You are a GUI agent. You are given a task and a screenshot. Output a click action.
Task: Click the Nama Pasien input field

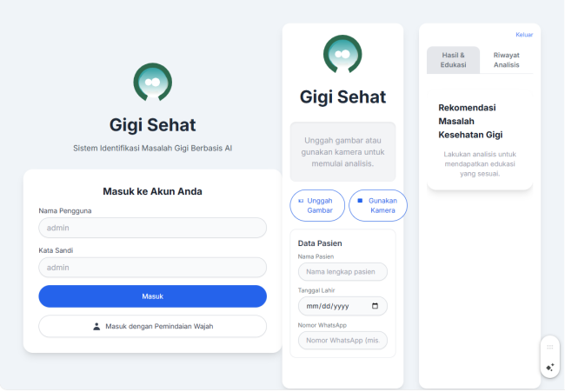click(x=342, y=272)
